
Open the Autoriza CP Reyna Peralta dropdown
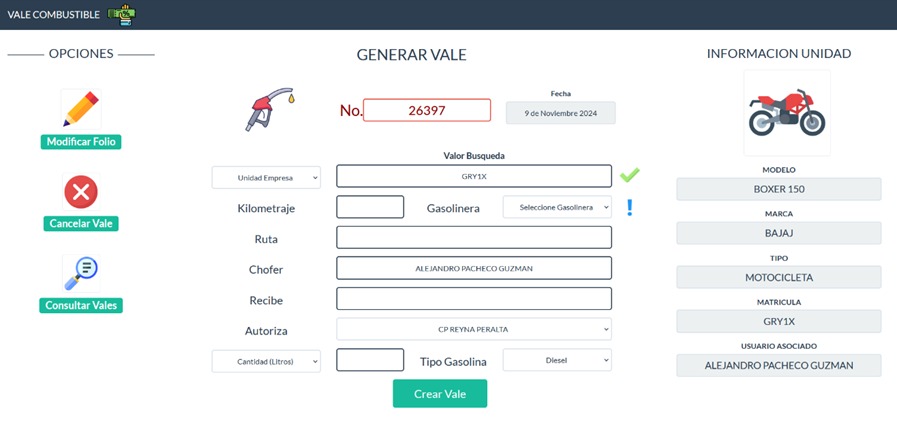click(474, 329)
